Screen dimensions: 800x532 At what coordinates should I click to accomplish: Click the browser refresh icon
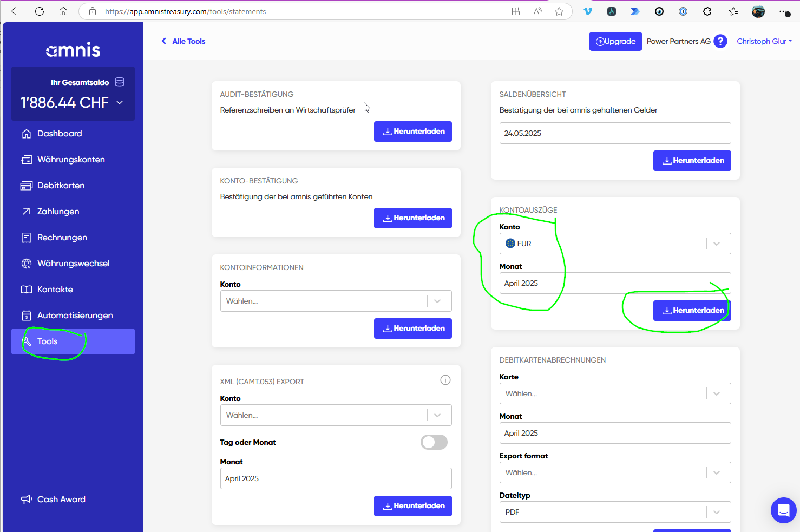pyautogui.click(x=40, y=11)
